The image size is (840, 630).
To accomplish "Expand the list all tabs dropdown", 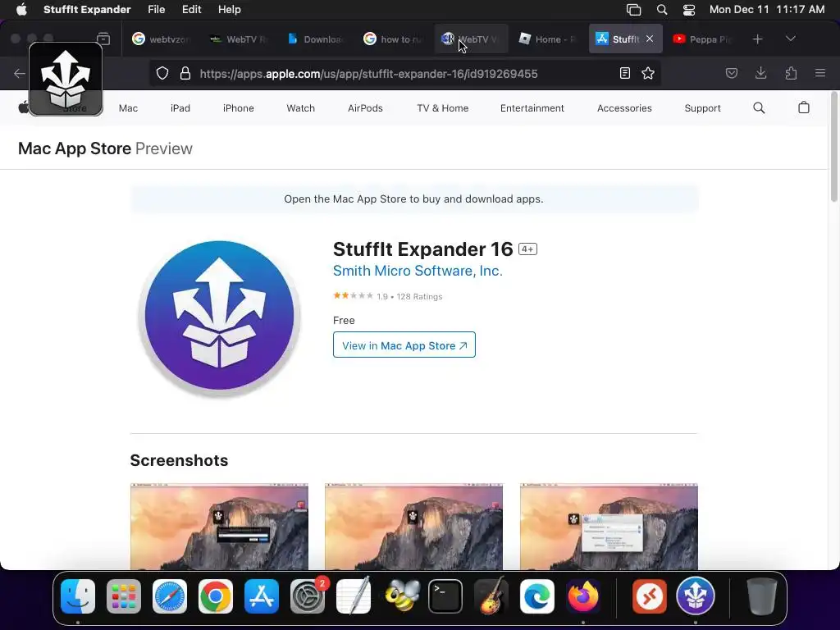I will [790, 39].
